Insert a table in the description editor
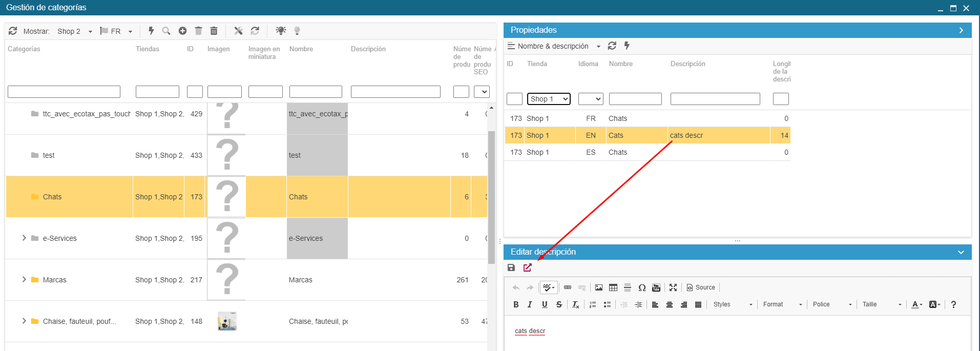The image size is (980, 351). [613, 287]
